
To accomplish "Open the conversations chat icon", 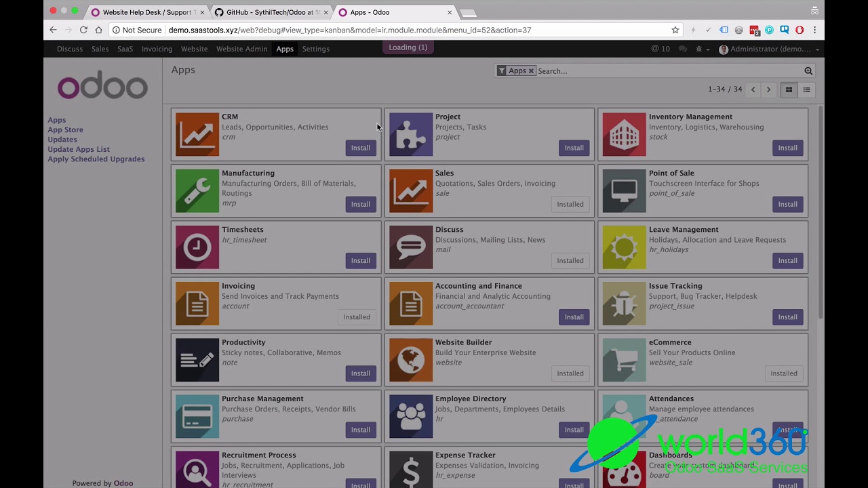I will (682, 49).
